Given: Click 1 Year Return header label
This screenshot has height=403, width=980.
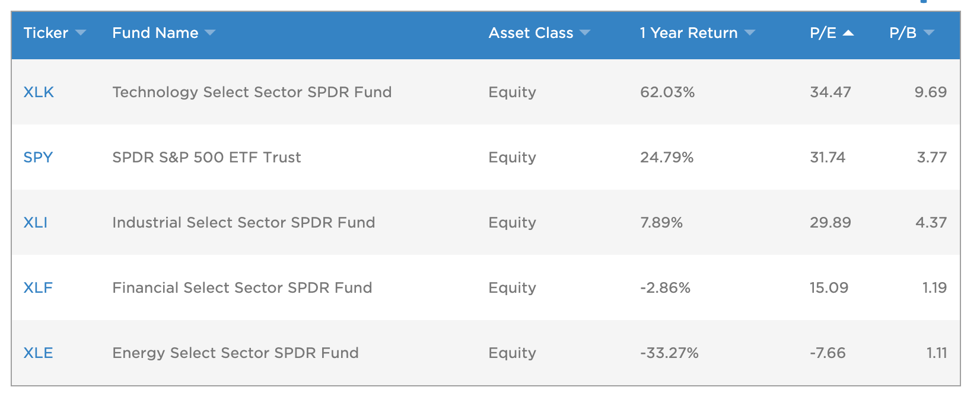Looking at the screenshot, I should tap(689, 33).
